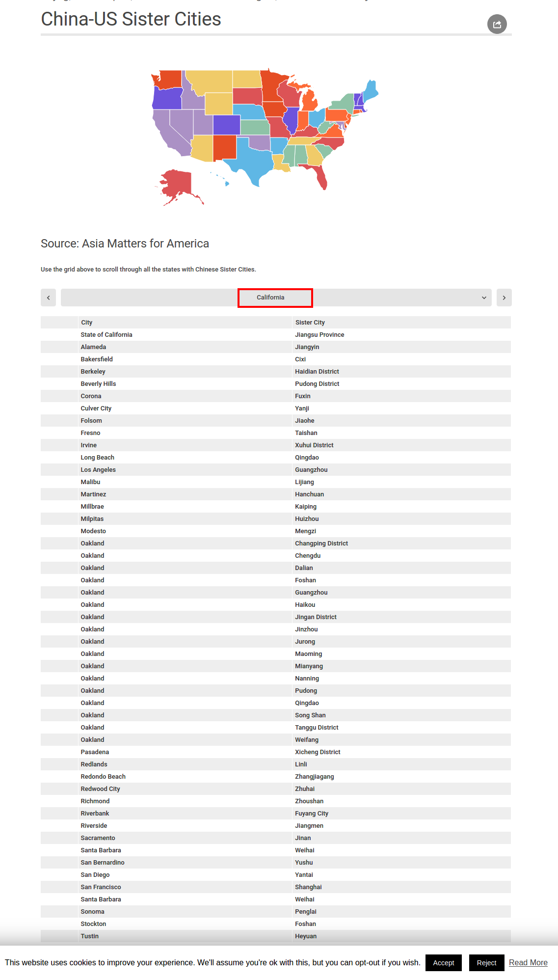Viewport: 558px width, 980px height.
Task: Reject the website cookies
Action: pos(486,963)
